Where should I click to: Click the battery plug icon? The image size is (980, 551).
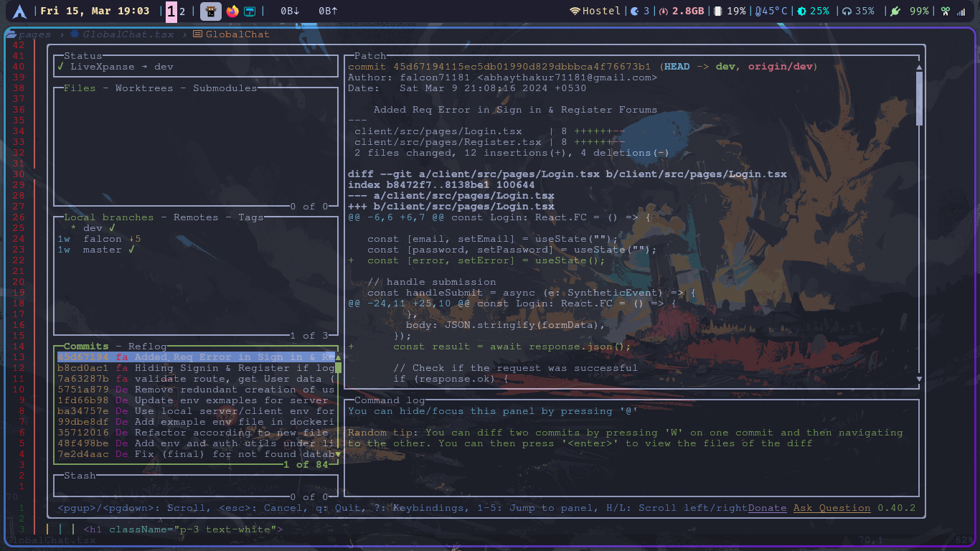point(895,11)
